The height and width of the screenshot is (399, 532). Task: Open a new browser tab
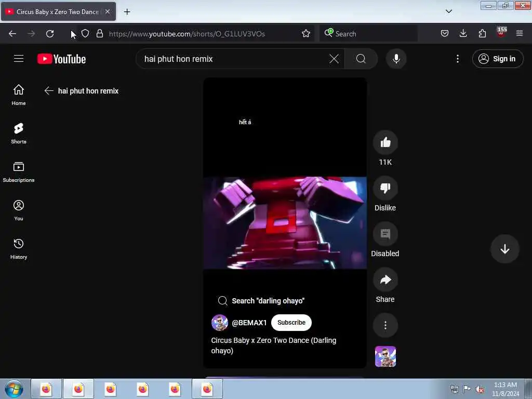pyautogui.click(x=127, y=12)
